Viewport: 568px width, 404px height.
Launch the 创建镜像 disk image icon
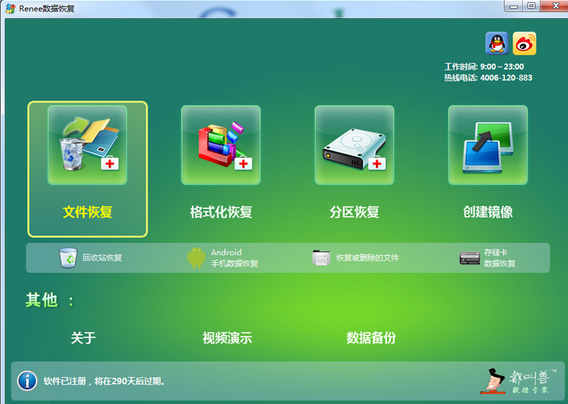pyautogui.click(x=488, y=145)
